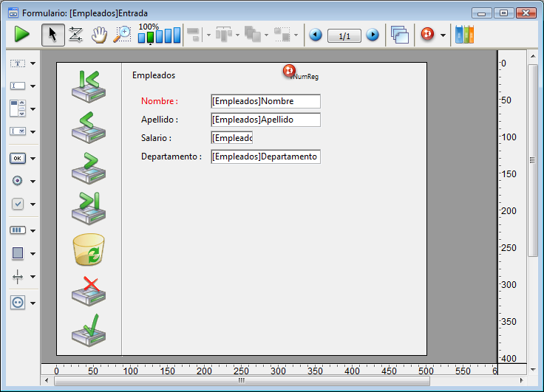Select the magnifier zoom tool
Viewport: 544px width, 392px height.
122,35
